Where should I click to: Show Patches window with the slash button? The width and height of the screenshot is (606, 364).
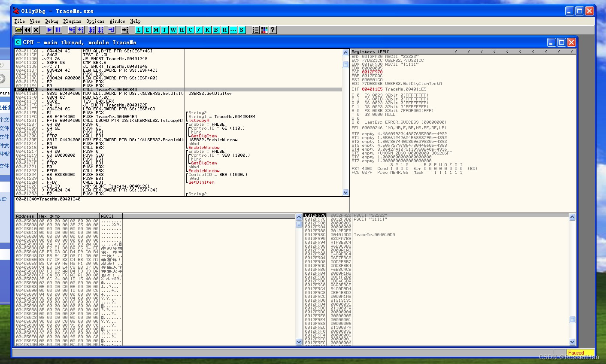(x=199, y=30)
